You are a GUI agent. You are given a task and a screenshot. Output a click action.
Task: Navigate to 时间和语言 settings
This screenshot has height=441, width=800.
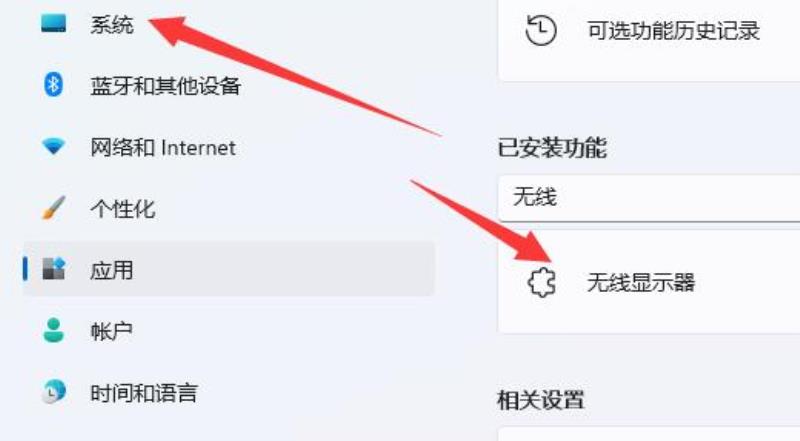pyautogui.click(x=144, y=393)
